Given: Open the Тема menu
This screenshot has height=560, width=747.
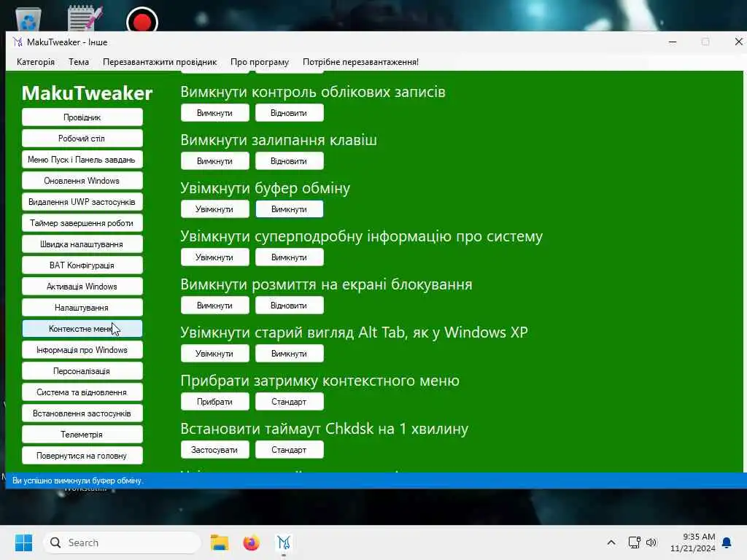Looking at the screenshot, I should 79,62.
